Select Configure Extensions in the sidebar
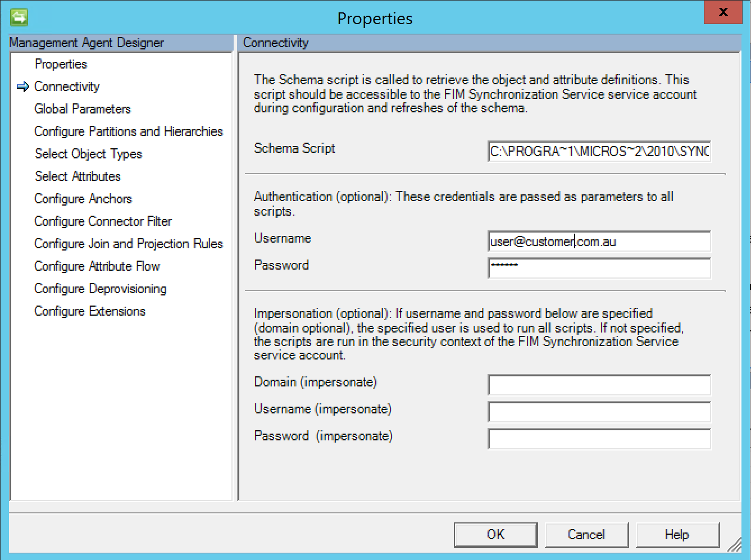This screenshot has width=751, height=560. coord(90,311)
